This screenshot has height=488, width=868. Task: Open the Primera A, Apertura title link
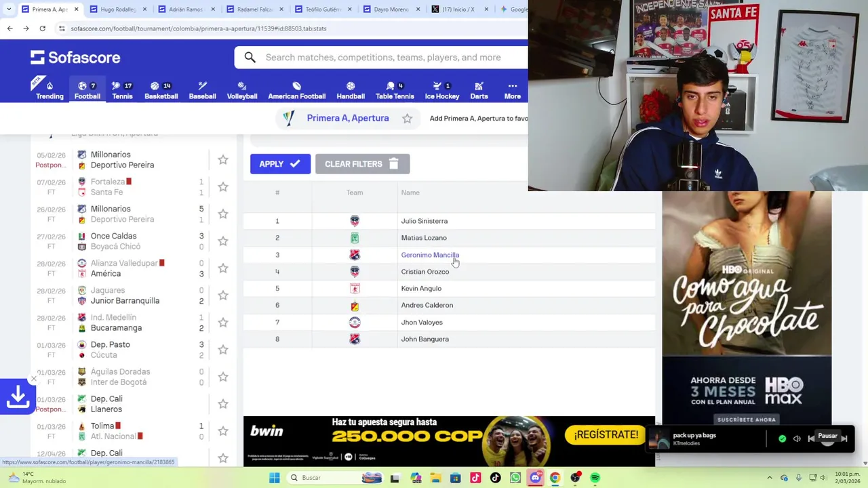[x=347, y=118]
